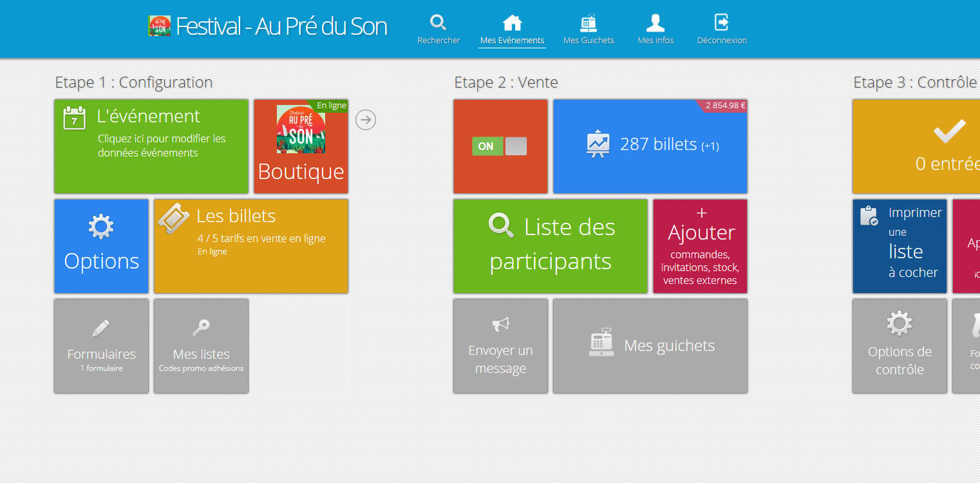The width and height of the screenshot is (980, 483).
Task: Open Mes guichets cash register tile
Action: coord(650,345)
